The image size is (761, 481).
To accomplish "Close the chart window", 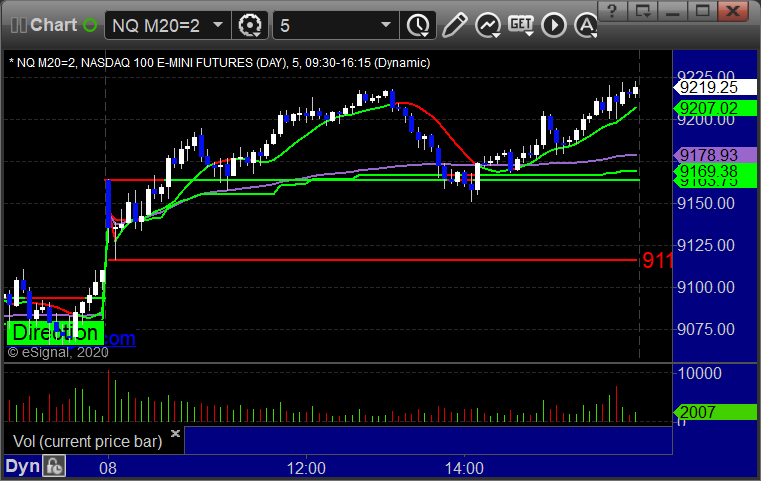I will (733, 11).
